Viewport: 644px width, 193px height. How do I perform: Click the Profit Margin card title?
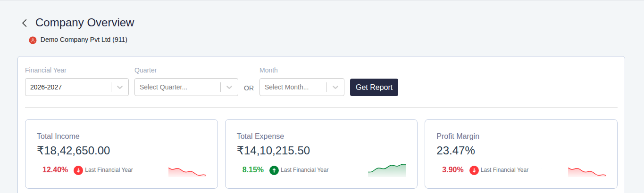pyautogui.click(x=458, y=137)
